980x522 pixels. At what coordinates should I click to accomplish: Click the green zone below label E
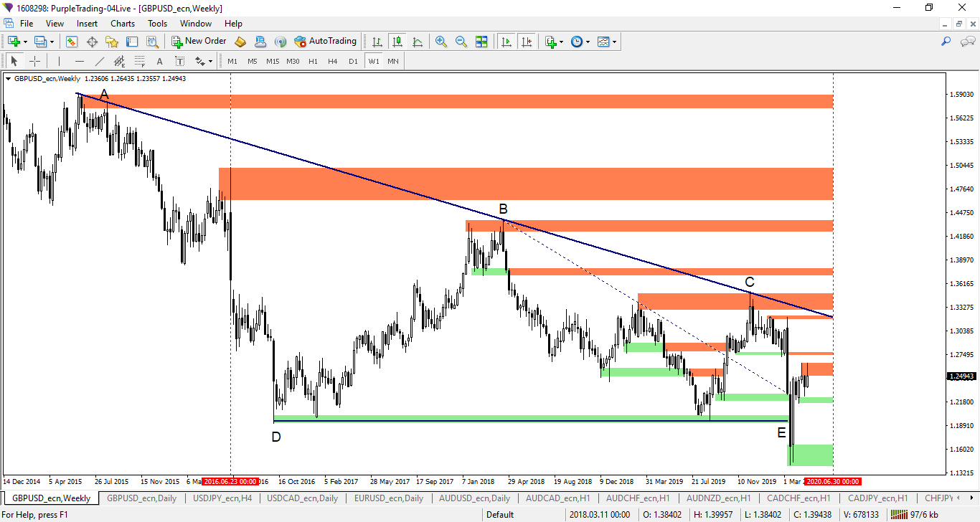811,455
